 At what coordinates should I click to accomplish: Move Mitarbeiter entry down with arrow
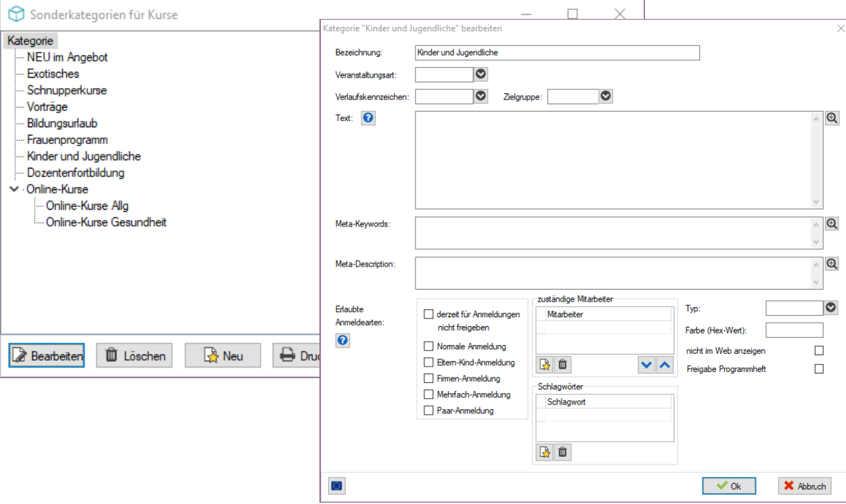(647, 365)
